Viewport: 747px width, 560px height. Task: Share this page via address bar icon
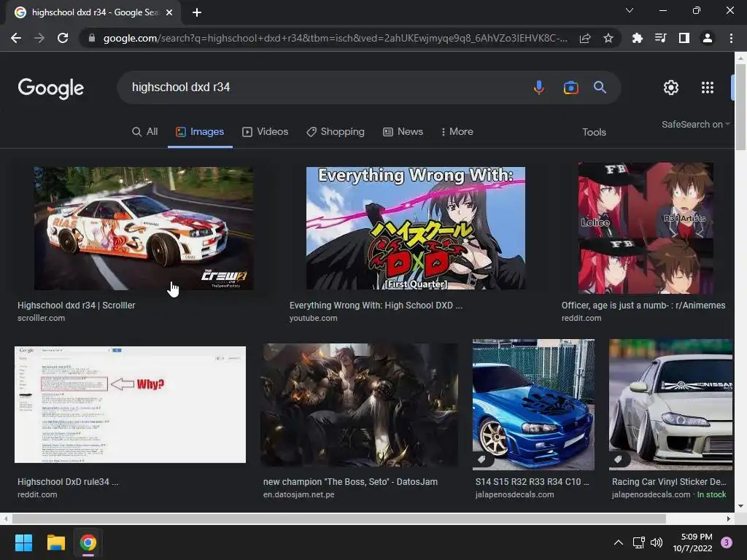point(585,38)
